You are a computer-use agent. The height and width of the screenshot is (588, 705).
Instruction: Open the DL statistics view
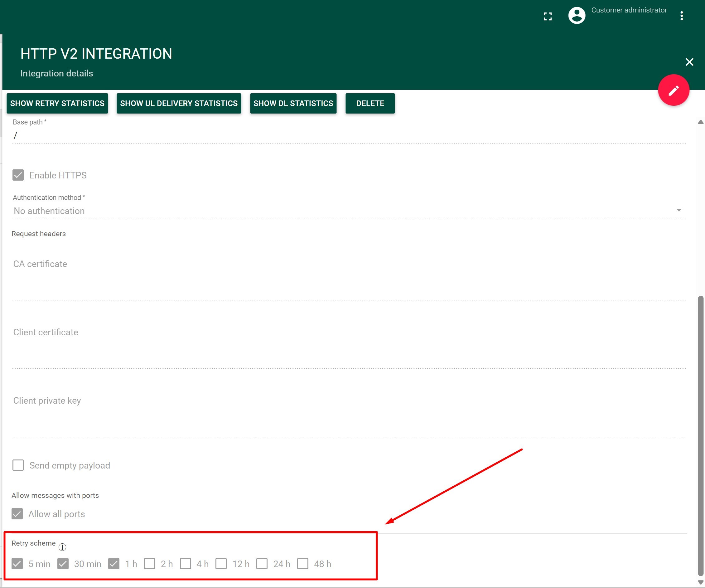293,104
